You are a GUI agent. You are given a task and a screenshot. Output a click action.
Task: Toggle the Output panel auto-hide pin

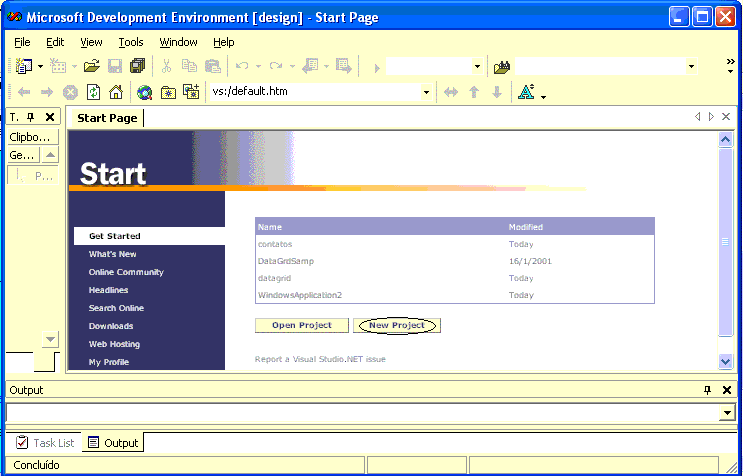(x=707, y=390)
